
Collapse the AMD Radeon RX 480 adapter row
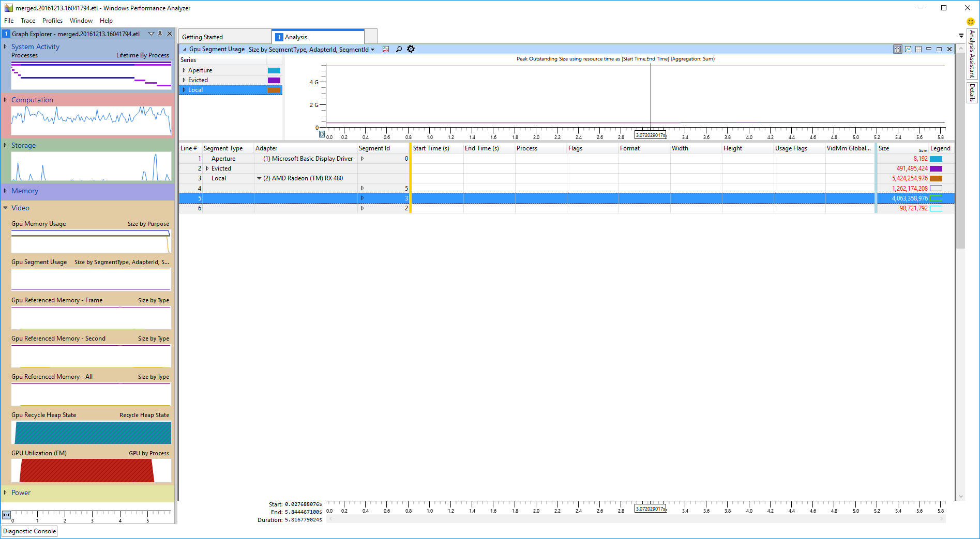click(x=259, y=178)
